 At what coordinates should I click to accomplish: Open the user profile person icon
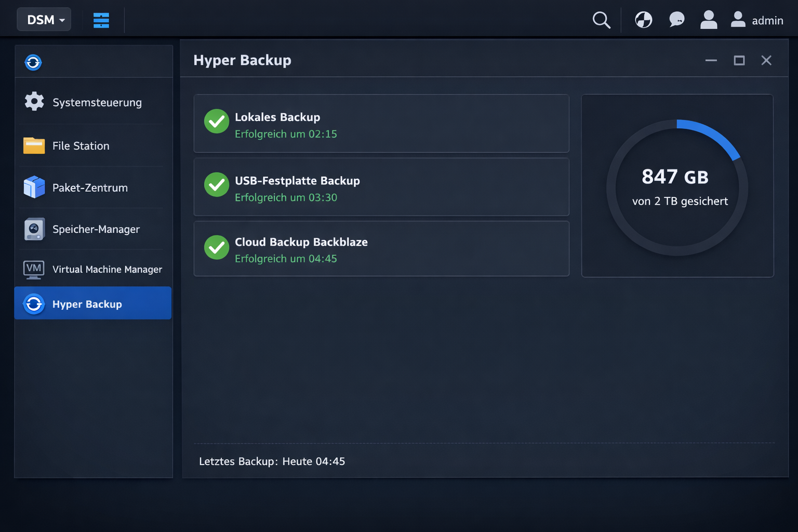coord(708,20)
